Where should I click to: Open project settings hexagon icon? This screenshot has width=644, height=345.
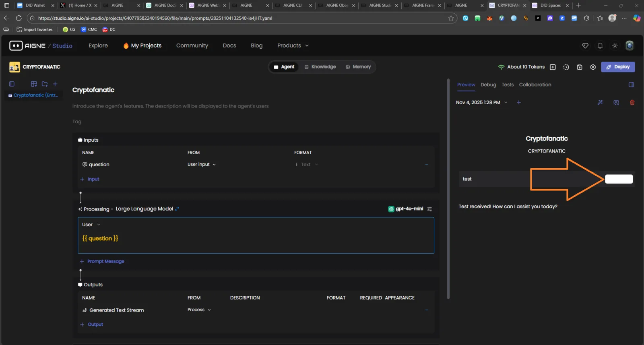tap(593, 67)
